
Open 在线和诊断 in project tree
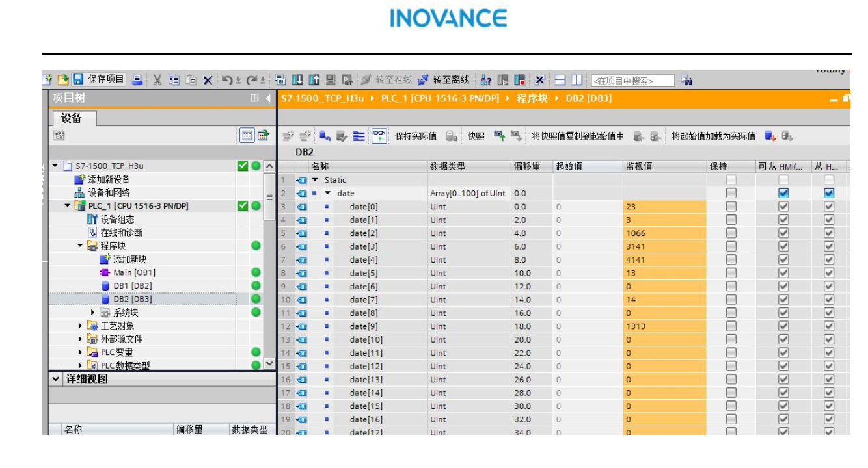121,233
